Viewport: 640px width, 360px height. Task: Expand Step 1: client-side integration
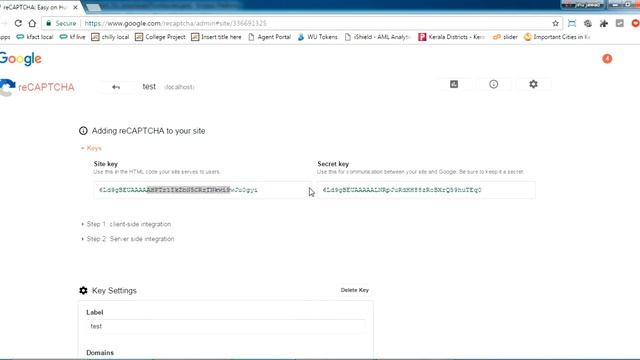pyautogui.click(x=126, y=224)
